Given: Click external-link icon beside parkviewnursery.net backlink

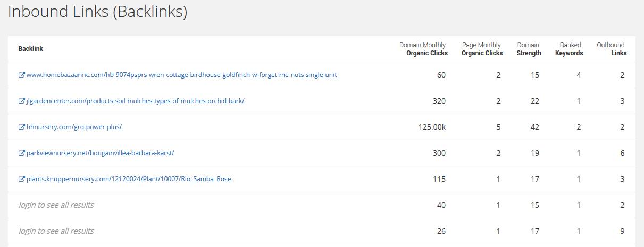Looking at the screenshot, I should [21, 153].
